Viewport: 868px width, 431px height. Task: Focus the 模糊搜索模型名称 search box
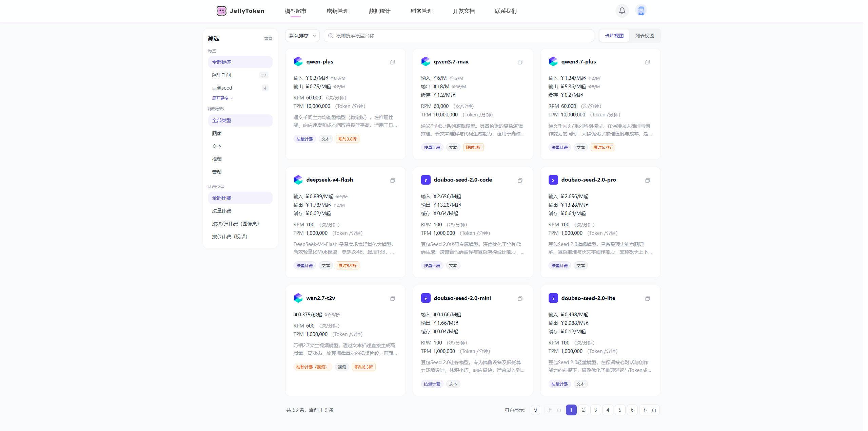pyautogui.click(x=459, y=36)
